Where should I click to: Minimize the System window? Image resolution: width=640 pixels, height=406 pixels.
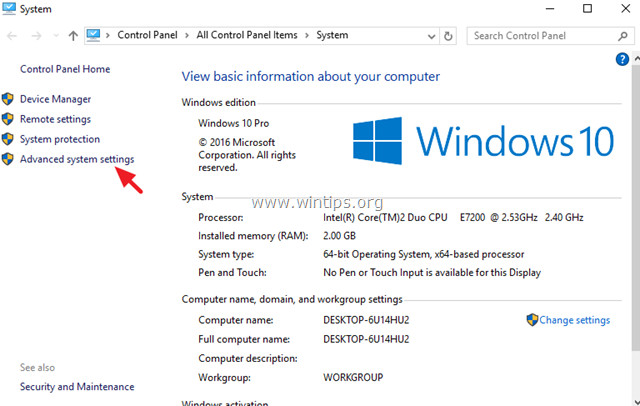pos(550,9)
